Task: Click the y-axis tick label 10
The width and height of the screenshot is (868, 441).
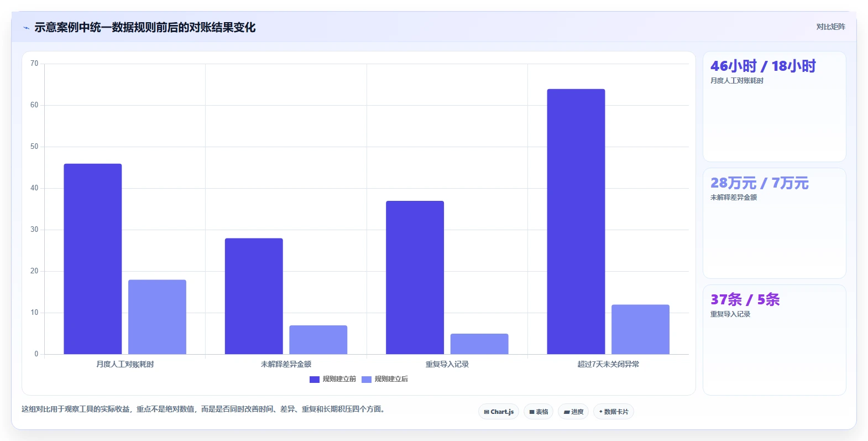Action: [34, 313]
